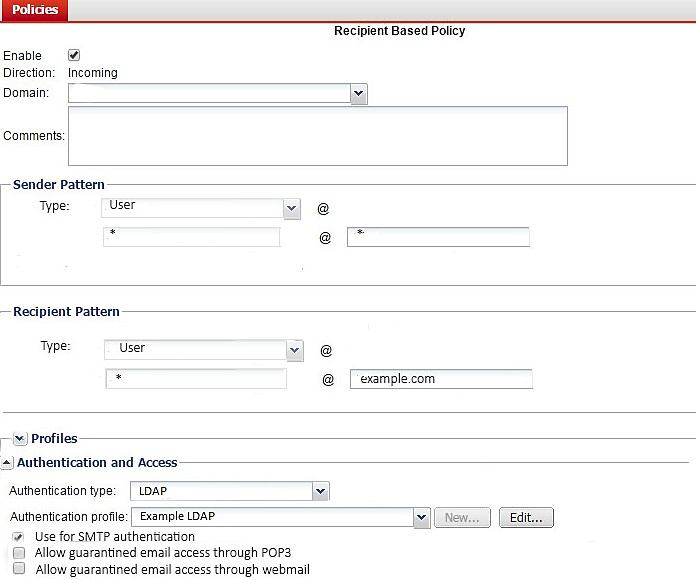Toggle the Enable checkbox

(74, 55)
